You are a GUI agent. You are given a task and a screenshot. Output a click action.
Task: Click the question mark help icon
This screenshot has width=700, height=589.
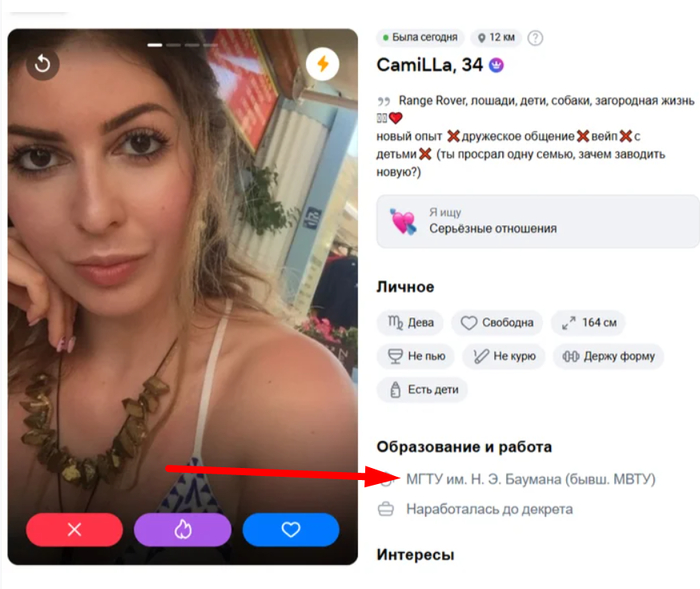(535, 38)
